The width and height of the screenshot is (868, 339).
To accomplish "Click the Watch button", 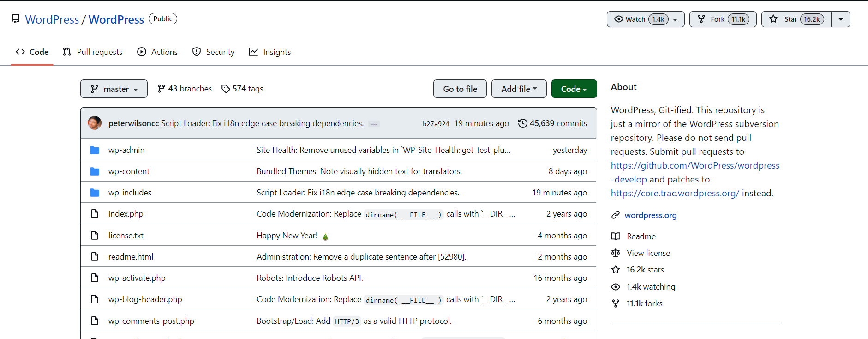I will tap(641, 19).
